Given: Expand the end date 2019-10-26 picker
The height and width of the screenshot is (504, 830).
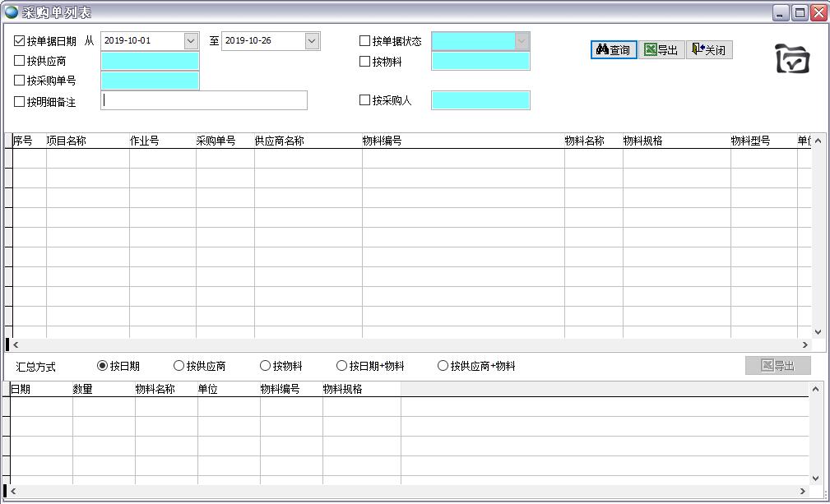Looking at the screenshot, I should (x=312, y=41).
